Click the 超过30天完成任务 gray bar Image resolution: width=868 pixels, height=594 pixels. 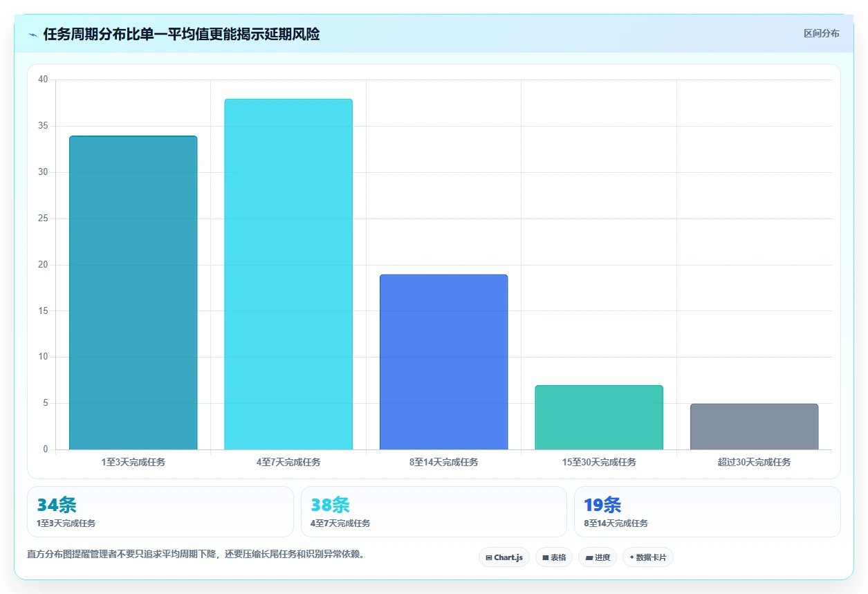click(x=754, y=427)
